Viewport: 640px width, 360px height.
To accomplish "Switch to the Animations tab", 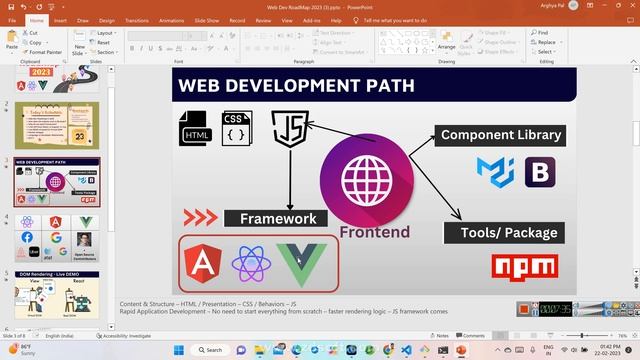I will tap(171, 20).
